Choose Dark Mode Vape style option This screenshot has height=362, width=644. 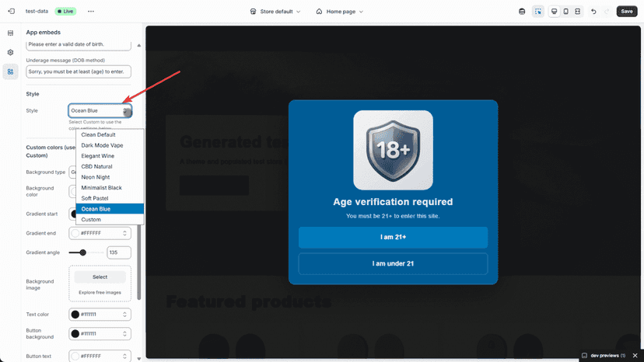[110, 145]
